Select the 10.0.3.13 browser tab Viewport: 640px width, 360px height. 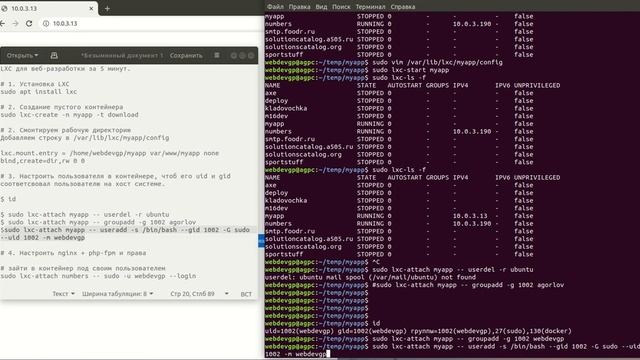click(x=48, y=8)
